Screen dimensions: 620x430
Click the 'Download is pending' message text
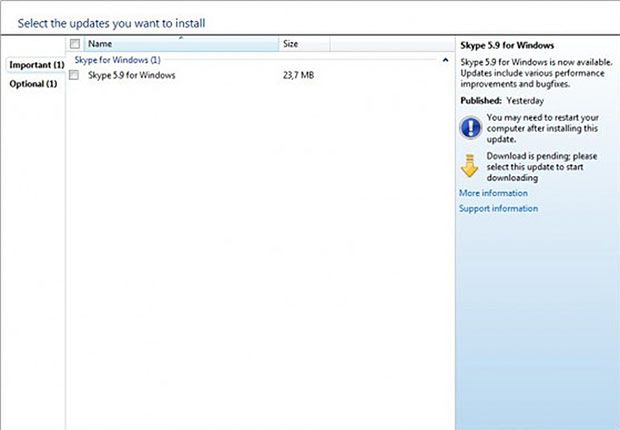tap(542, 167)
